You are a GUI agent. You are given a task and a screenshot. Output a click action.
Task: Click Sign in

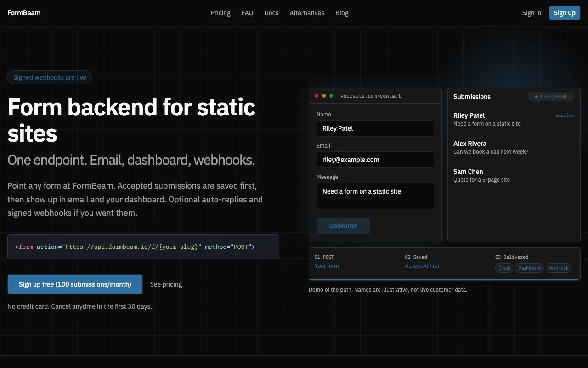[531, 13]
